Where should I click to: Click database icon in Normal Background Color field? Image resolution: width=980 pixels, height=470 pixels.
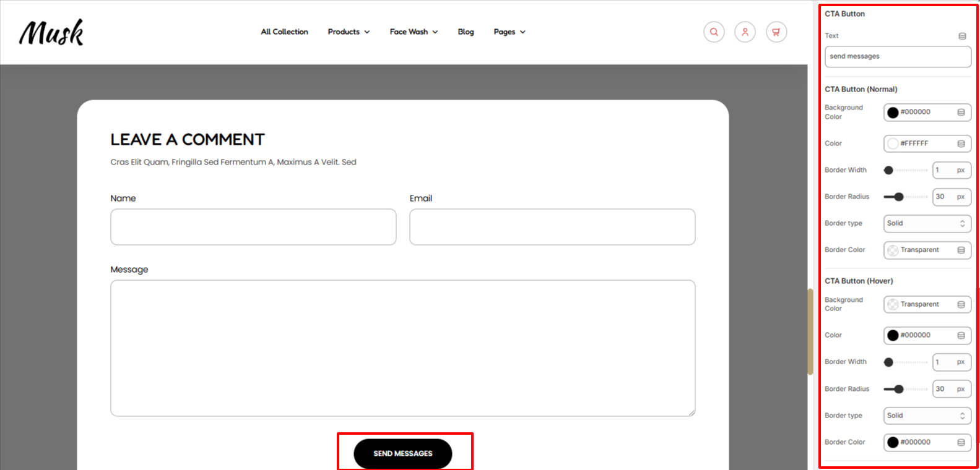(961, 113)
